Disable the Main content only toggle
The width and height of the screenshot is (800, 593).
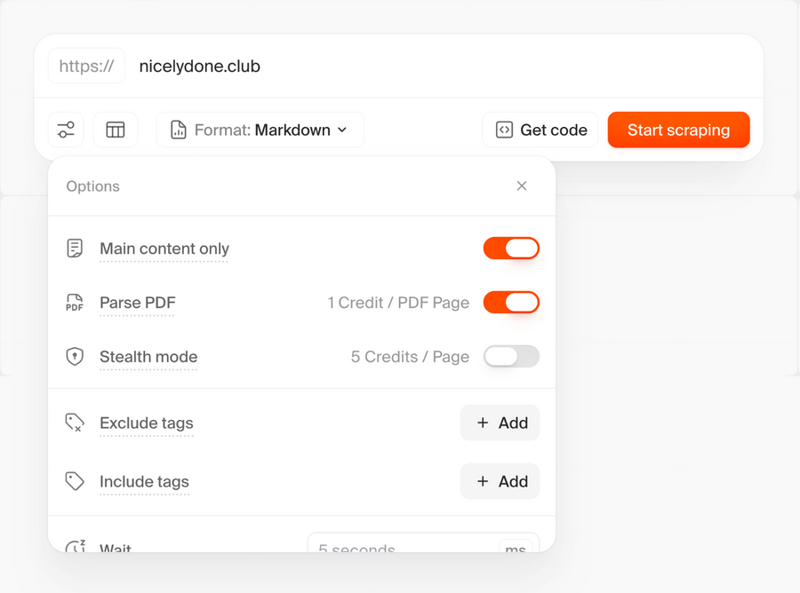[511, 248]
